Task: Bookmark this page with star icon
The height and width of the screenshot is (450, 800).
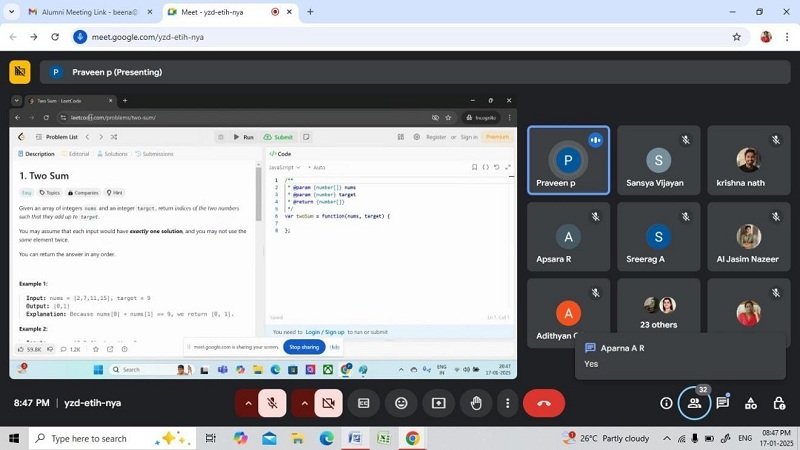Action: 736,37
